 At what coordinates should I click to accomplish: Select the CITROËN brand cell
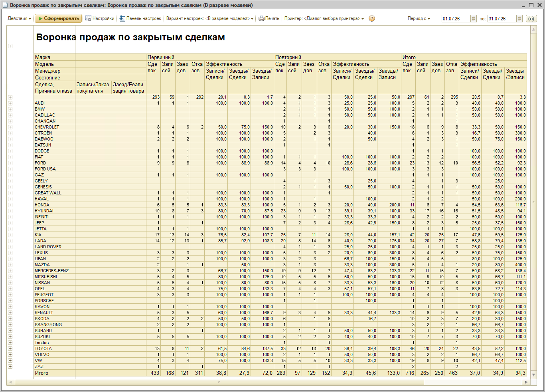pyautogui.click(x=54, y=133)
